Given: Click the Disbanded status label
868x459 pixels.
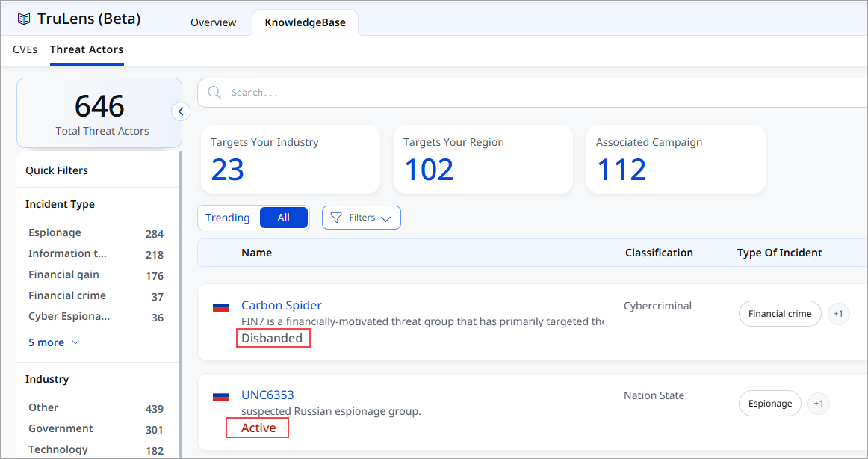Looking at the screenshot, I should coord(273,339).
